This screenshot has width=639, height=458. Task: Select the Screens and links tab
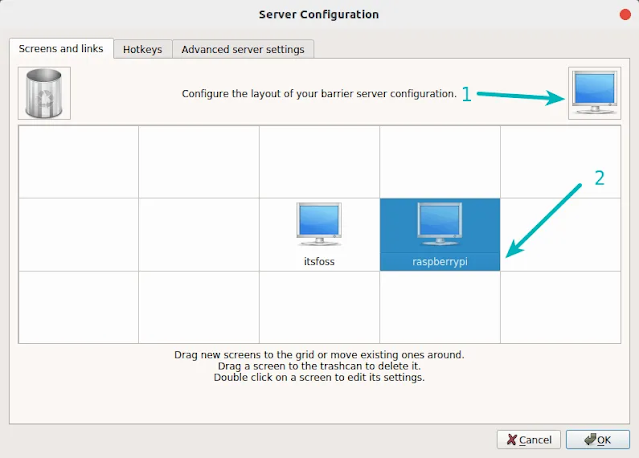point(61,48)
